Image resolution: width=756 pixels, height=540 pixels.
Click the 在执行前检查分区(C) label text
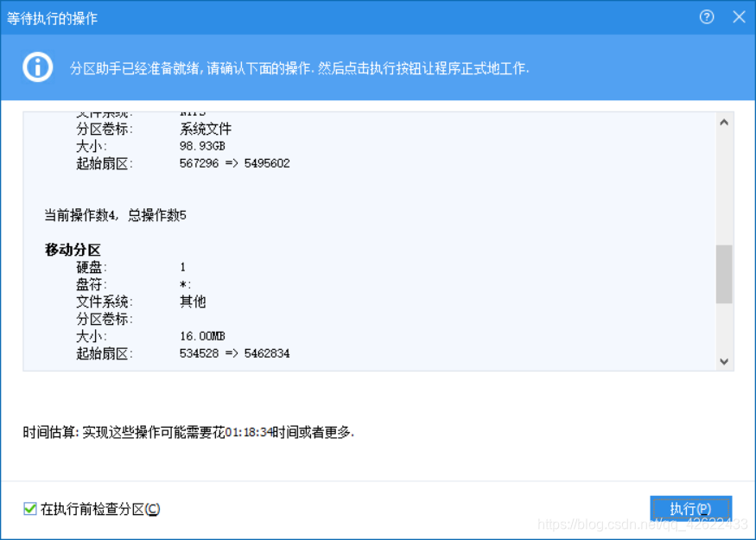[100, 509]
